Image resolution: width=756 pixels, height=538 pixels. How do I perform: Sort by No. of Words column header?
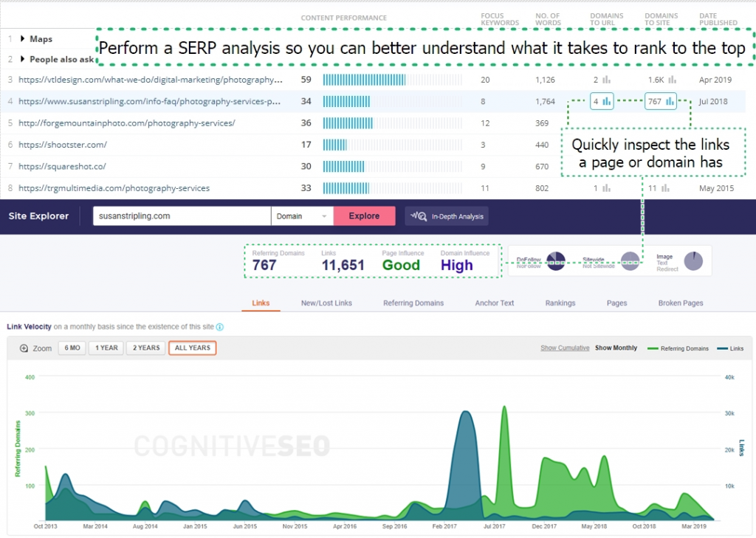[548, 19]
